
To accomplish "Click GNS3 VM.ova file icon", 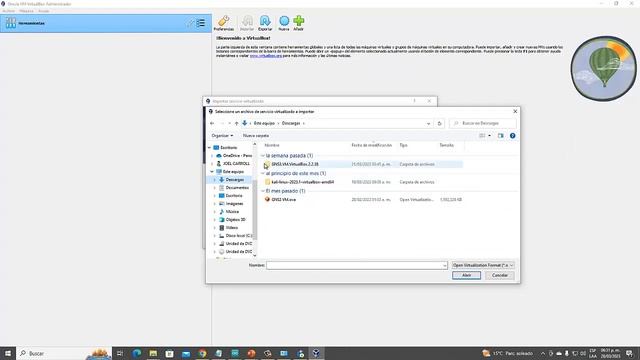I will [267, 199].
